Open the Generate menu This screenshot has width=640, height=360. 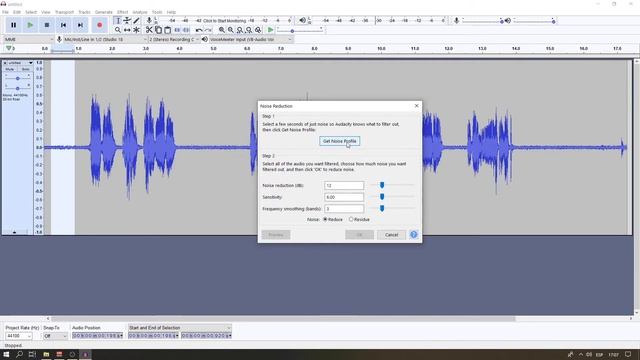coord(104,12)
